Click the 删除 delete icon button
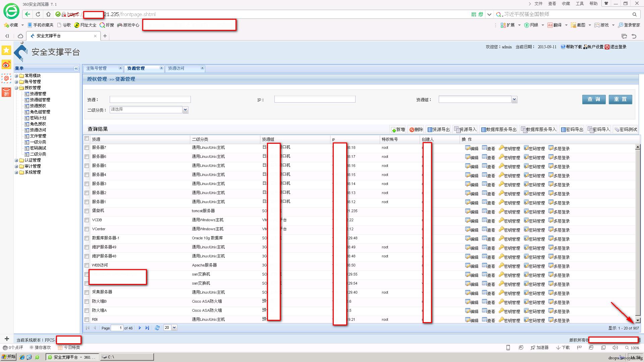This screenshot has width=644, height=362. point(412,130)
